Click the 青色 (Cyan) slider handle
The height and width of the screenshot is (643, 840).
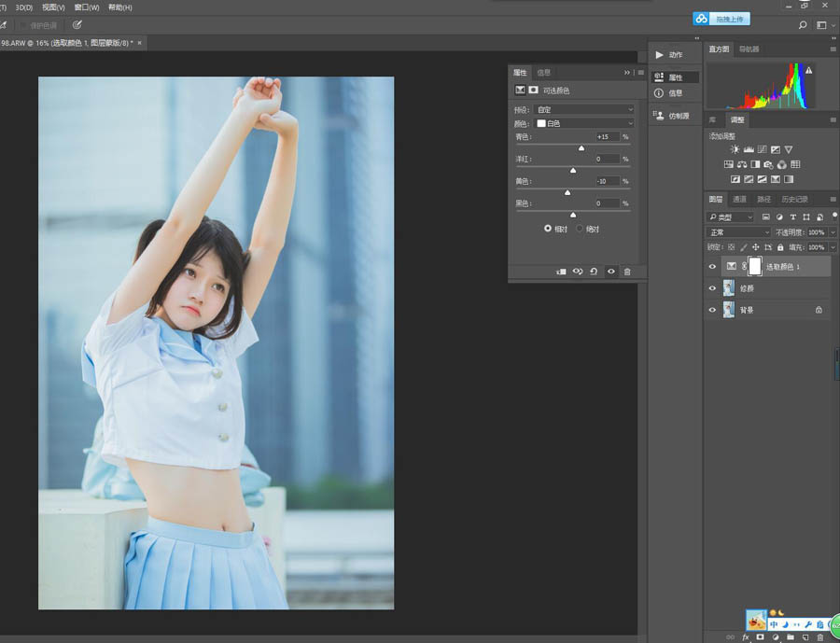click(x=581, y=147)
